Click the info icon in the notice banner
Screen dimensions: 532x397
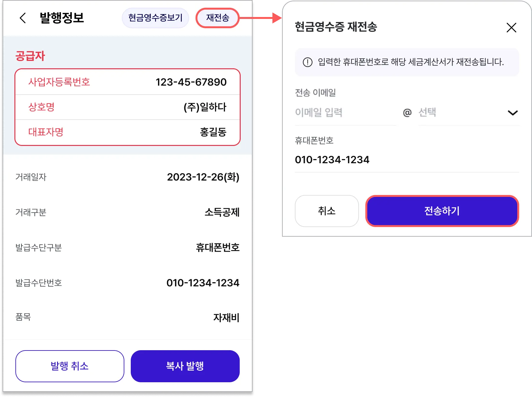click(x=307, y=62)
